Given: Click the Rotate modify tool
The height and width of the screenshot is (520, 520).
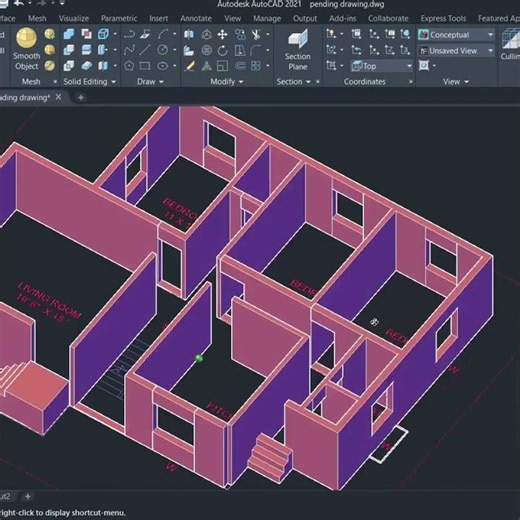Looking at the screenshot, I should click(222, 50).
